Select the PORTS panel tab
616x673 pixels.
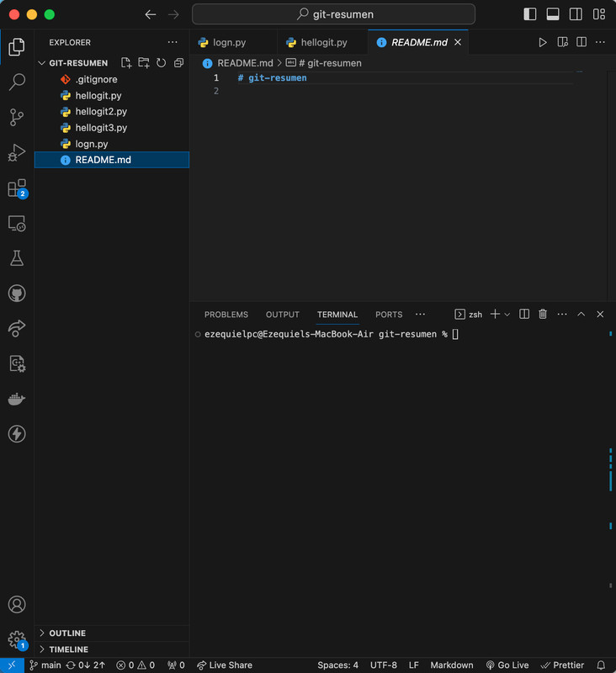389,315
